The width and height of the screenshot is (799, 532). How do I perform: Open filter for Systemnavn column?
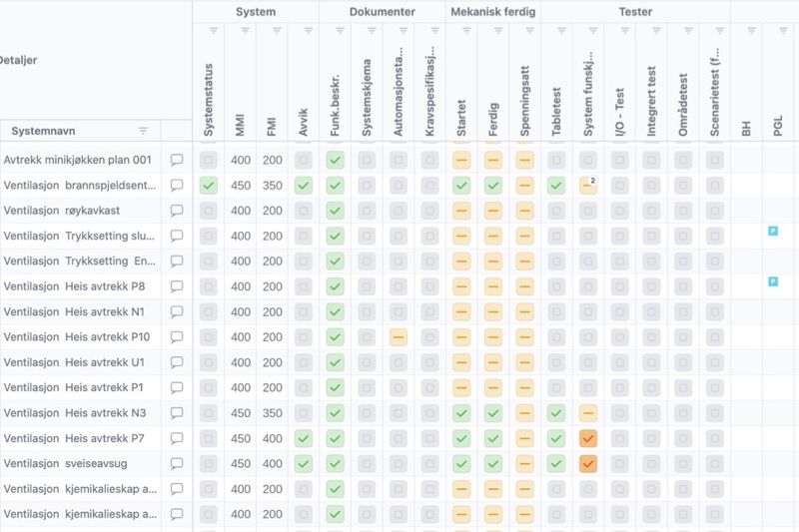(x=143, y=131)
